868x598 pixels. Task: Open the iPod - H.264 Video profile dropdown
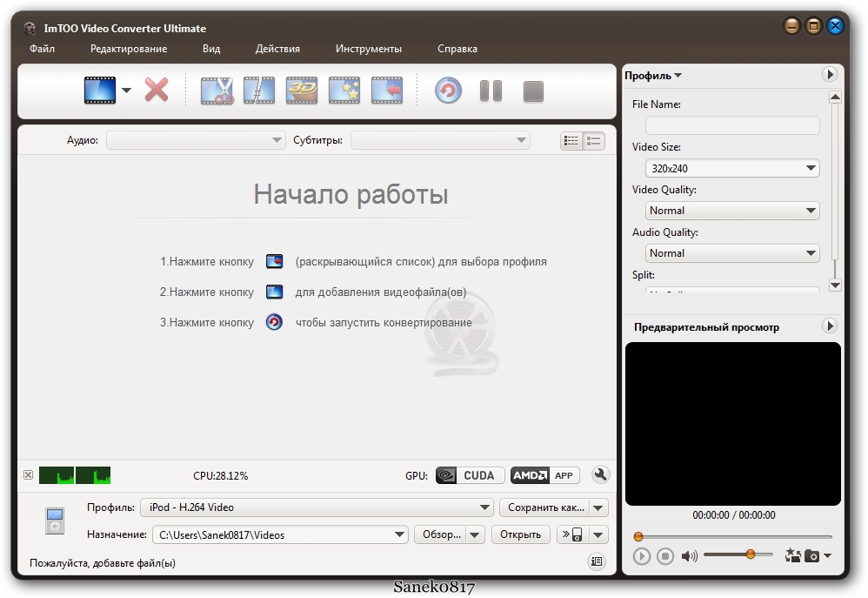tap(317, 507)
